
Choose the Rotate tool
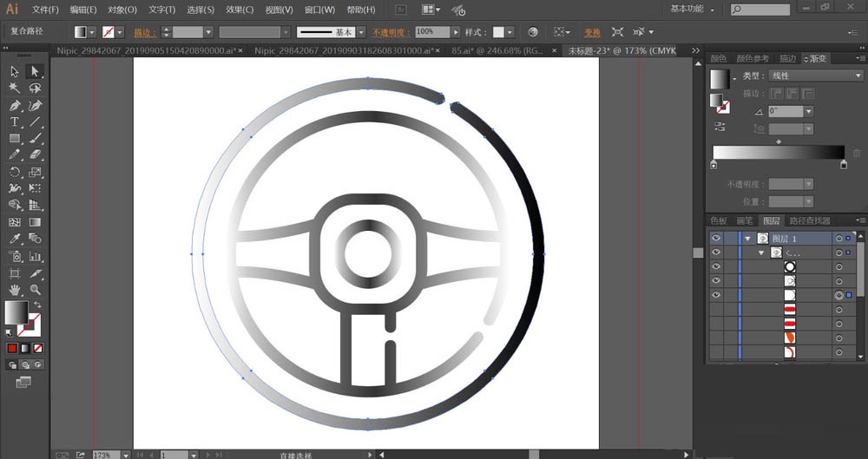coord(15,172)
